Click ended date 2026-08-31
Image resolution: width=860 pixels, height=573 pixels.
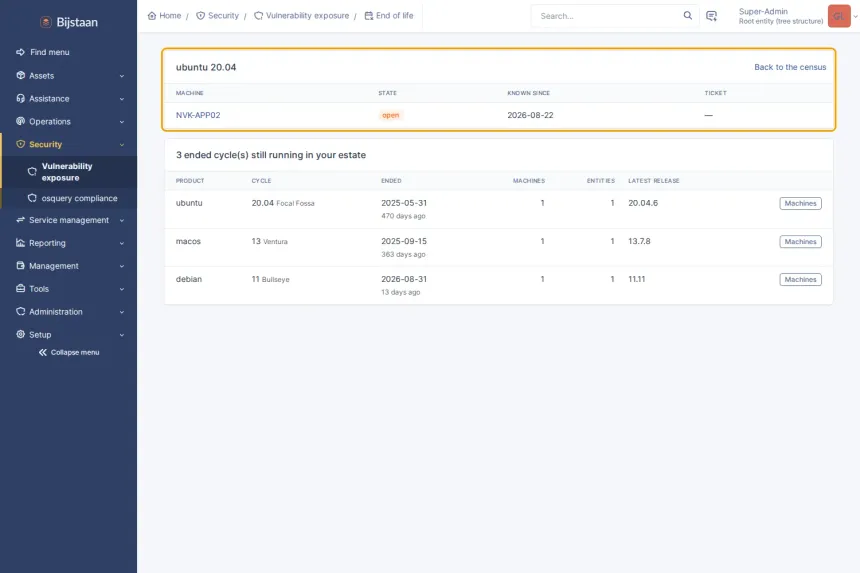click(x=404, y=279)
